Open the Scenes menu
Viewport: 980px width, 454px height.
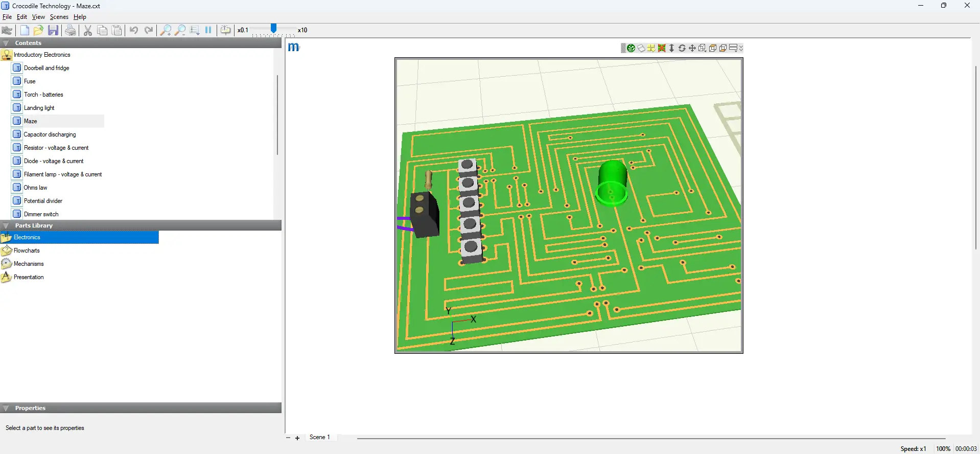pos(59,17)
